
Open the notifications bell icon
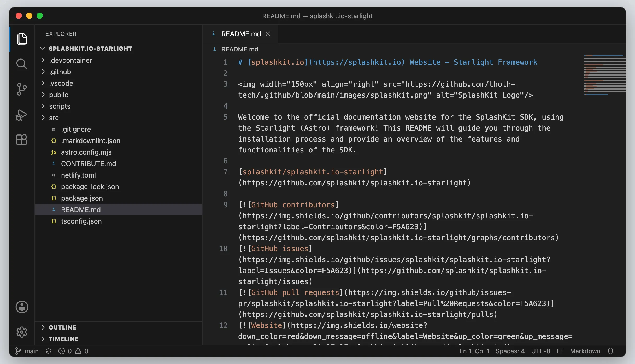[610, 351]
